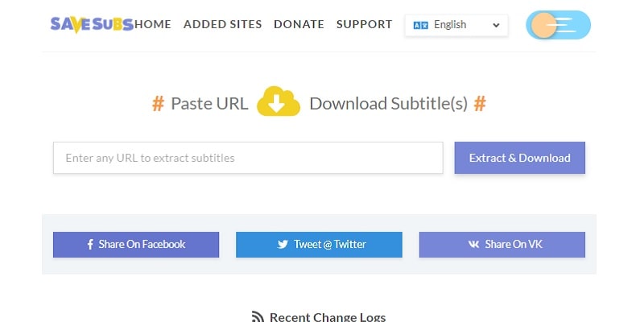The width and height of the screenshot is (644, 322).
Task: Click the Facebook 'f' icon
Action: tap(90, 245)
